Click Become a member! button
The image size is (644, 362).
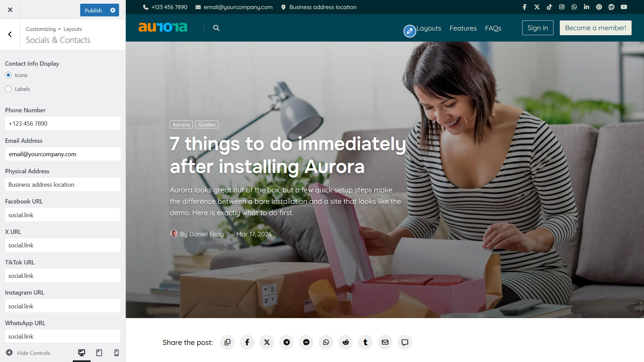(595, 28)
